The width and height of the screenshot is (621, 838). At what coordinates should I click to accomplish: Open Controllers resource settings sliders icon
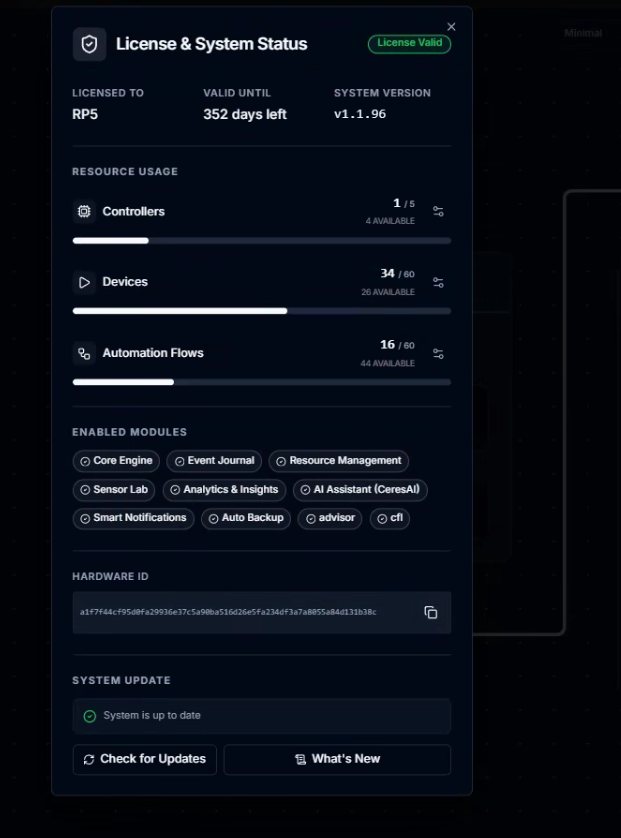click(438, 212)
